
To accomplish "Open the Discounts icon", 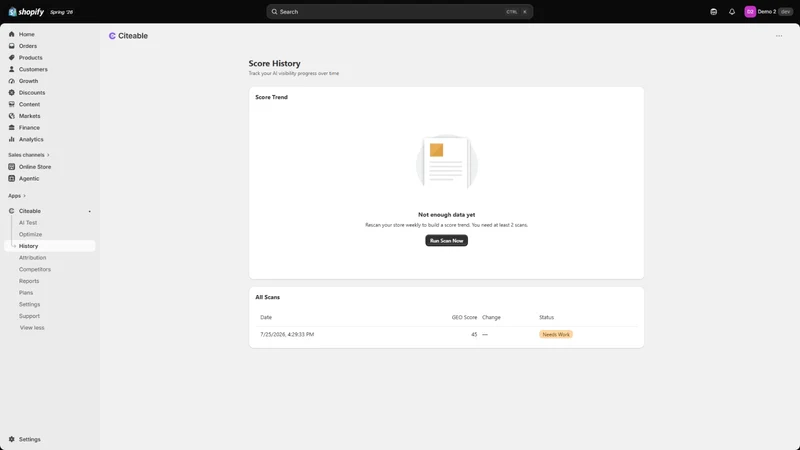I will click(x=12, y=93).
